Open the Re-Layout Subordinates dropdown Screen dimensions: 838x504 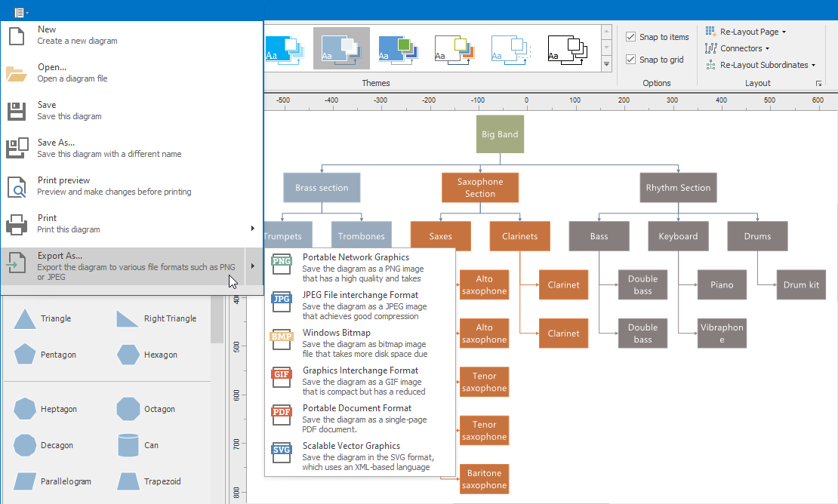click(x=761, y=65)
